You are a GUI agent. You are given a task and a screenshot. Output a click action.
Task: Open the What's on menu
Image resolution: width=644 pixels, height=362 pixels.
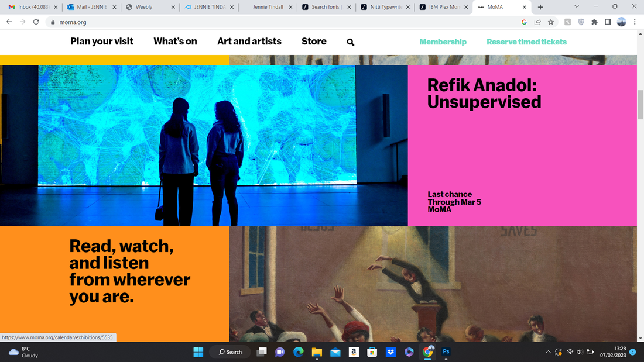click(x=176, y=42)
